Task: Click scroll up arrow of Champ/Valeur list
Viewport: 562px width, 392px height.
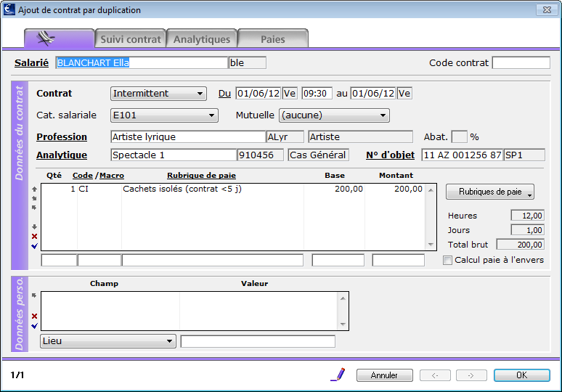Action: pyautogui.click(x=343, y=298)
